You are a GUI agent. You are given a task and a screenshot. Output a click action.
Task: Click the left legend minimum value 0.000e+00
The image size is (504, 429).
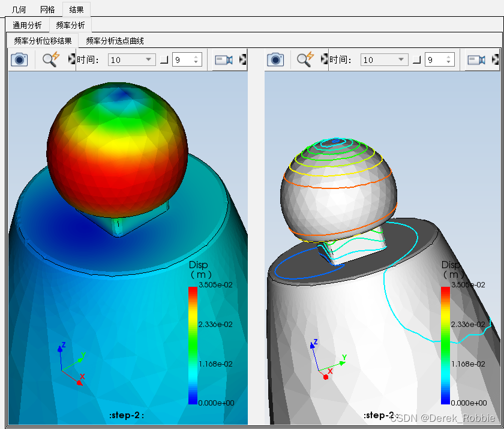point(216,403)
